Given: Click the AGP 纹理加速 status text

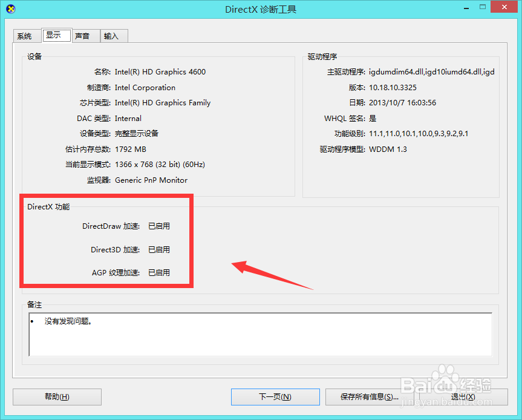Looking at the screenshot, I should click(x=158, y=272).
